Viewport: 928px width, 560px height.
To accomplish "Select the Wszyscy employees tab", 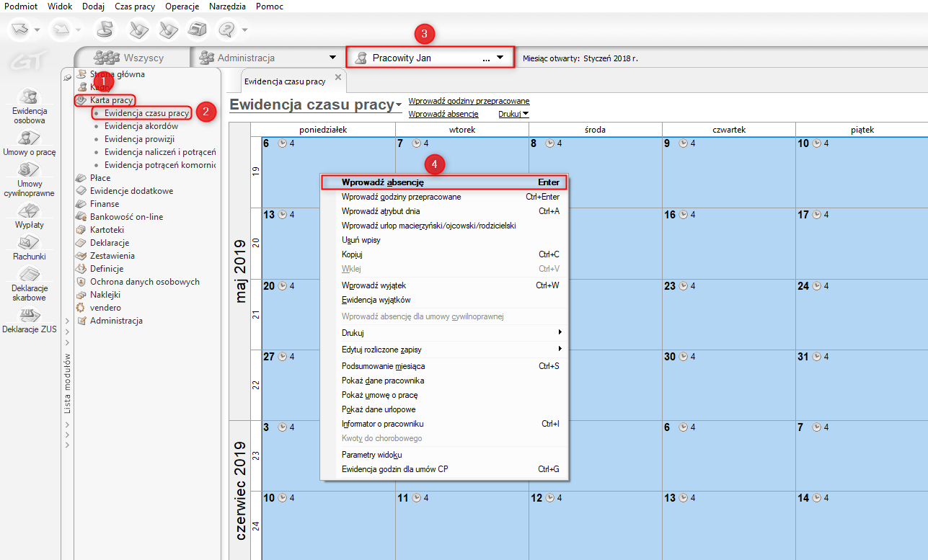I will 131,58.
